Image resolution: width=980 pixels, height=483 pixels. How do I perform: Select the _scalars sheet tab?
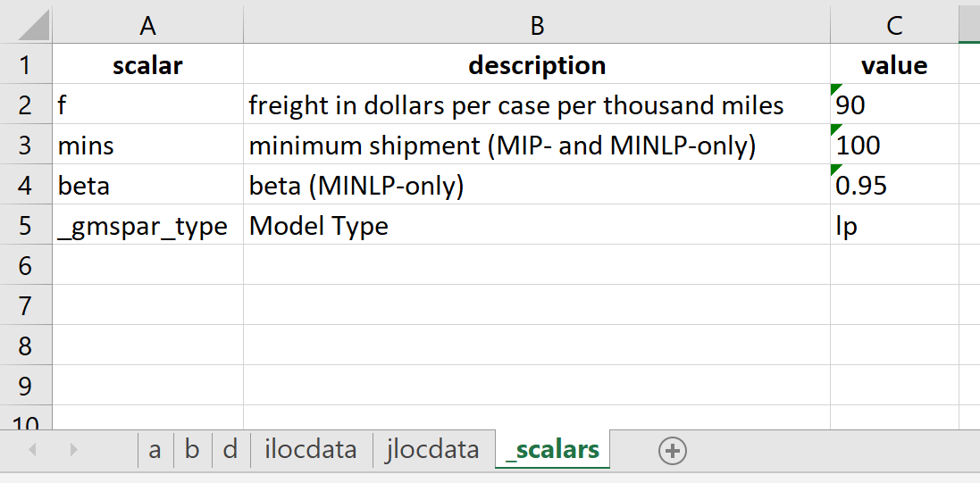click(552, 450)
